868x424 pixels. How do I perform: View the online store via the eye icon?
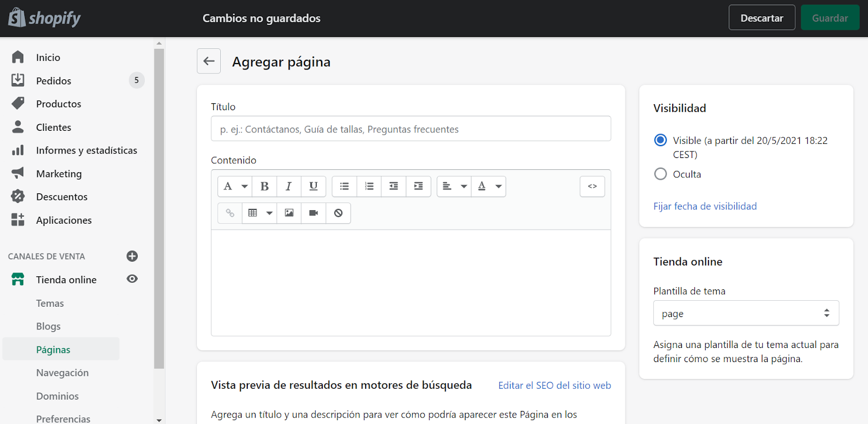(132, 279)
